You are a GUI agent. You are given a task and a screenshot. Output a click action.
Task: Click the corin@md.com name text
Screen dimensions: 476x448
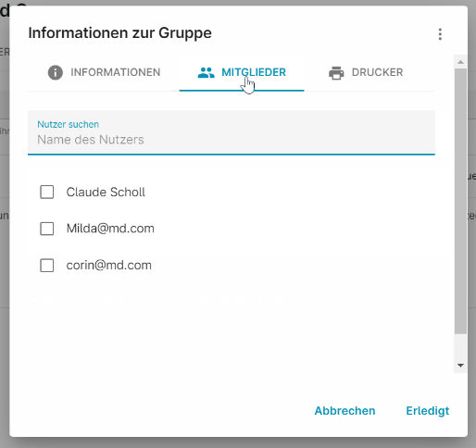coord(109,266)
